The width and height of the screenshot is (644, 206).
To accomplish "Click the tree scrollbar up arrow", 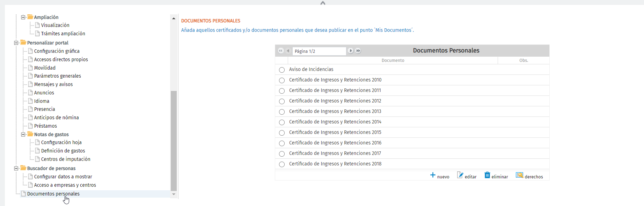I will tap(174, 18).
